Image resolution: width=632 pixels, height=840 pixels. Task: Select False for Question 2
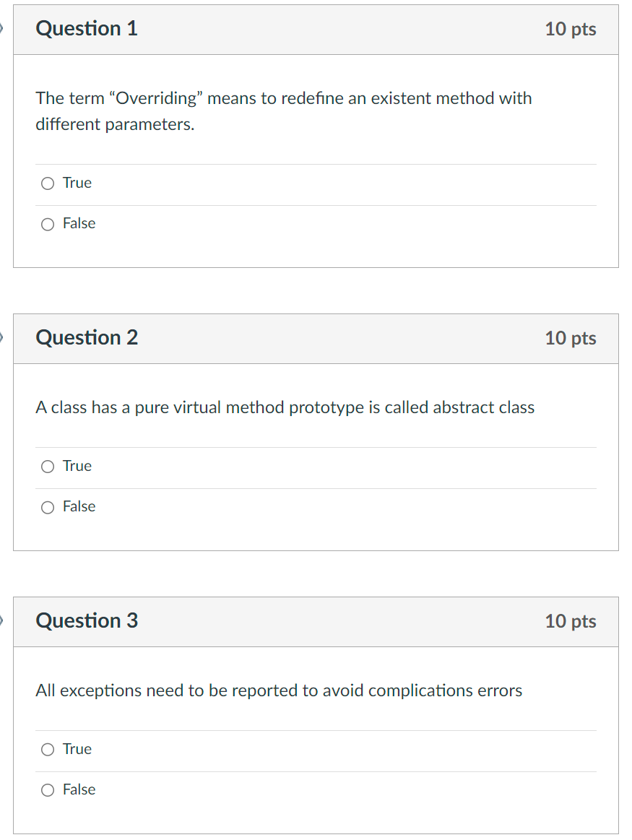point(46,507)
